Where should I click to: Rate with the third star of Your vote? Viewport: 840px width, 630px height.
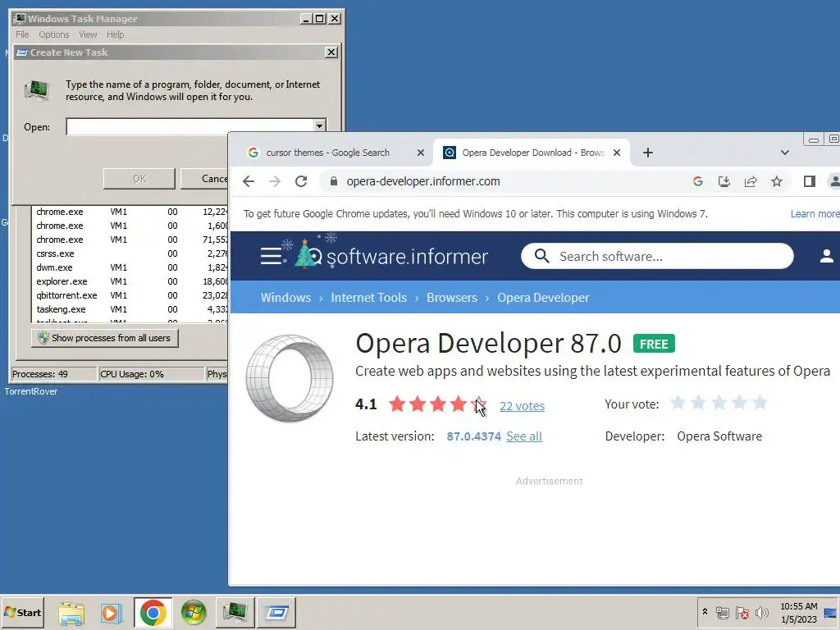pyautogui.click(x=719, y=403)
